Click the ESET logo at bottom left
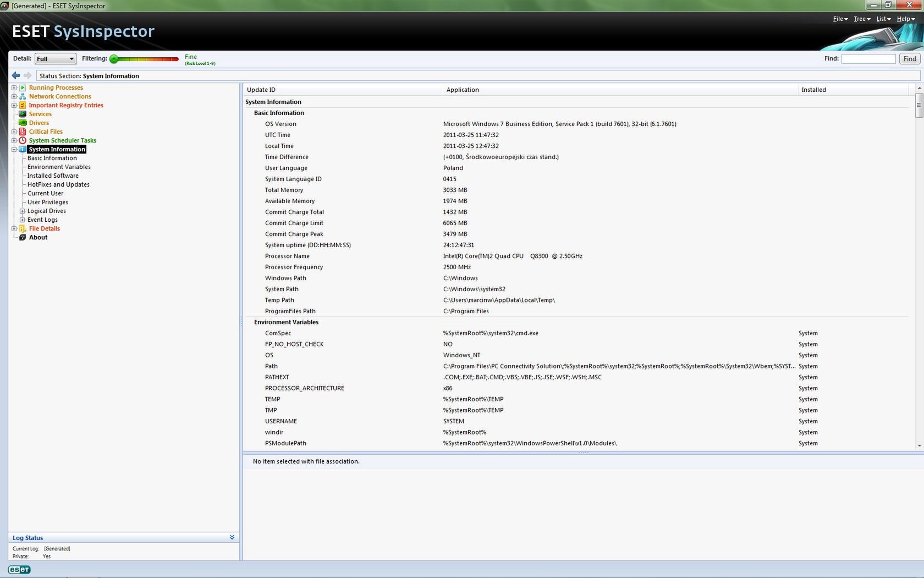 coord(19,570)
